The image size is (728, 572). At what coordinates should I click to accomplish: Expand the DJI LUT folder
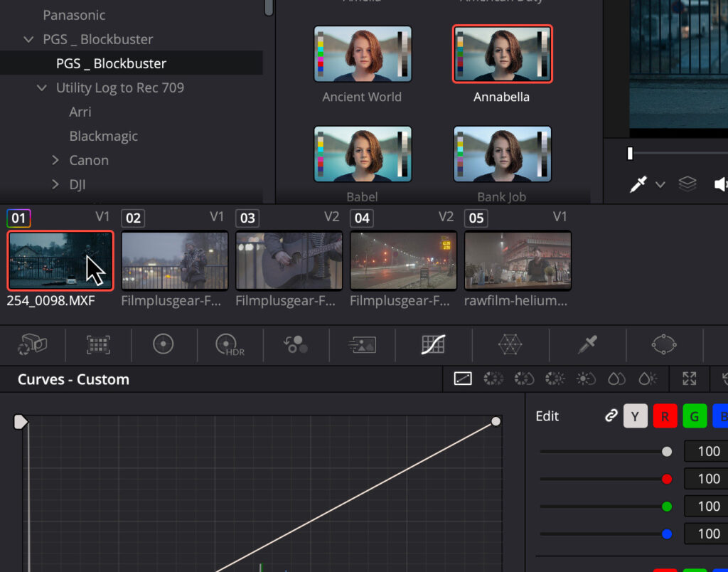pyautogui.click(x=55, y=185)
